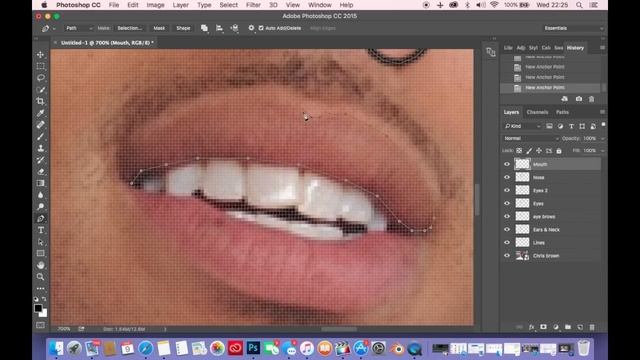Open the Path mode dropdown
Screen dimensions: 640x360
point(79,28)
